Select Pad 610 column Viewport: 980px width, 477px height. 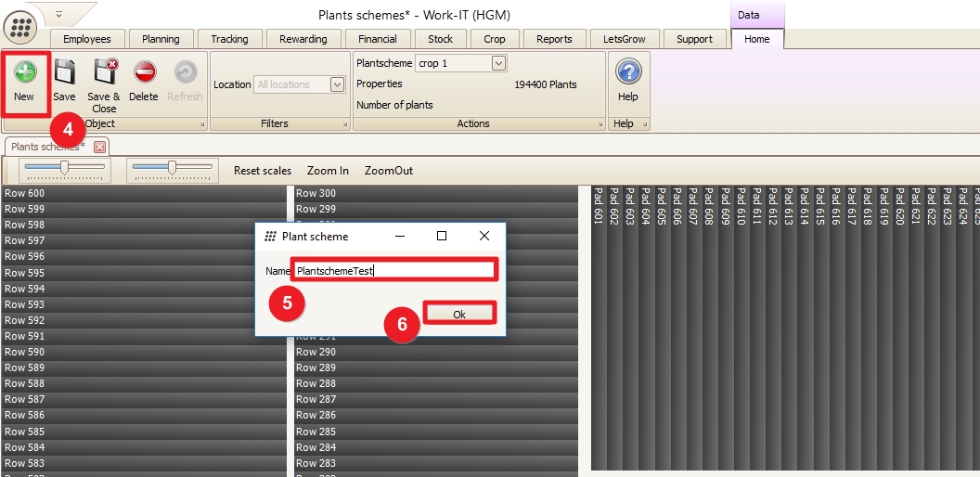point(741,328)
